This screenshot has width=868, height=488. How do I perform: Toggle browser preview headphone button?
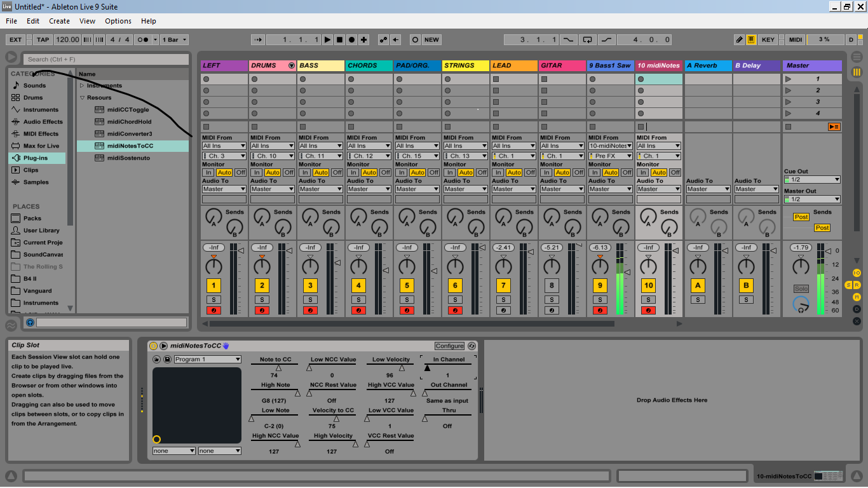click(30, 323)
